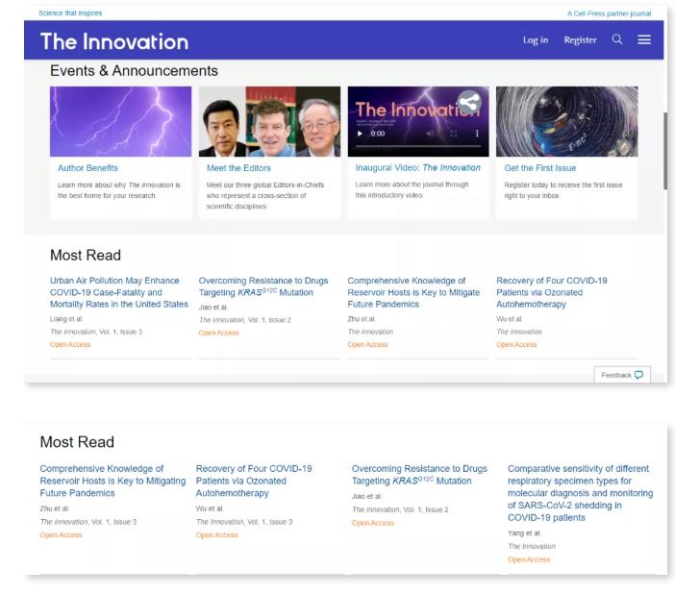The image size is (700, 594).
Task: Mute the video using the speaker icon
Action: tap(430, 134)
